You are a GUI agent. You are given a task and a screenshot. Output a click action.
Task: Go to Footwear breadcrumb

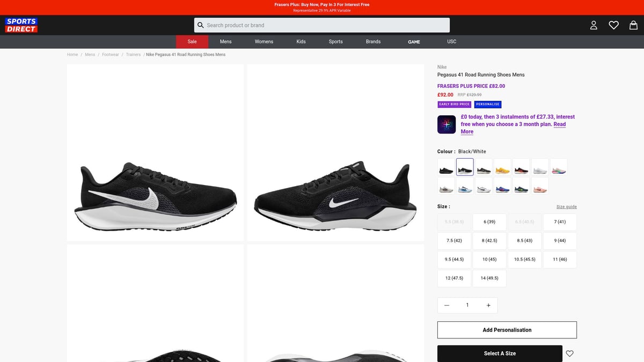(111, 55)
